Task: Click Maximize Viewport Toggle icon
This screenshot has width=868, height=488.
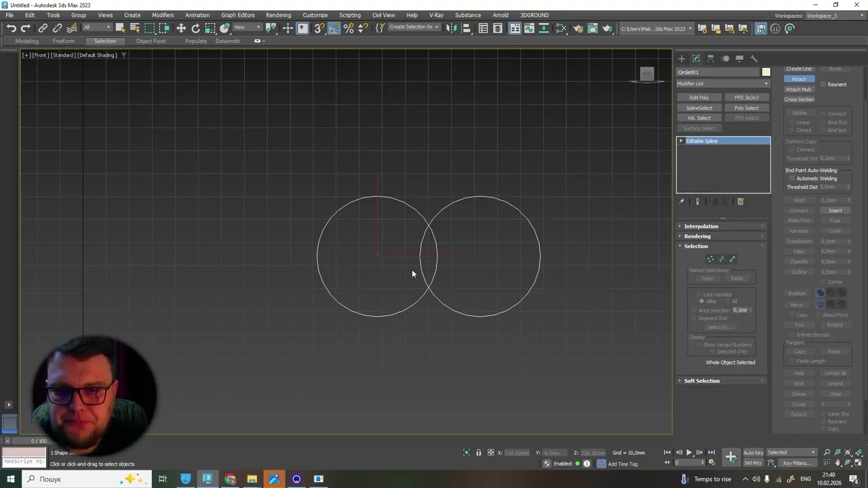Action: click(x=858, y=463)
